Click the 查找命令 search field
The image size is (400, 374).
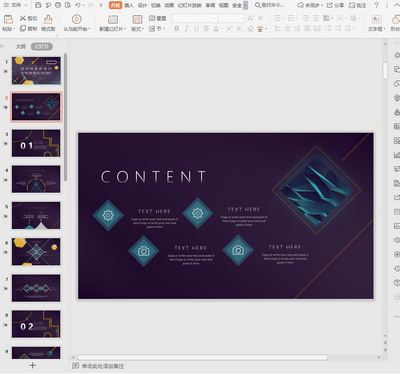click(x=270, y=5)
